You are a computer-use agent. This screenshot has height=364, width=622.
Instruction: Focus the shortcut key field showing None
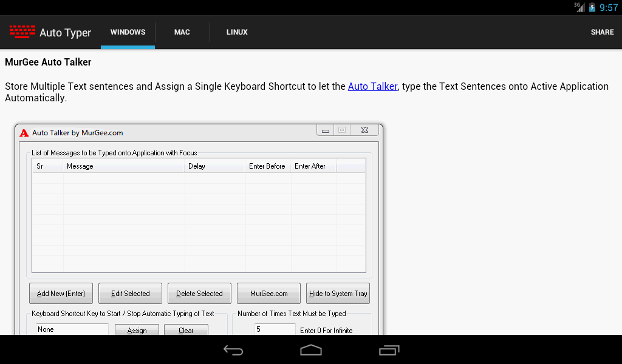72,329
